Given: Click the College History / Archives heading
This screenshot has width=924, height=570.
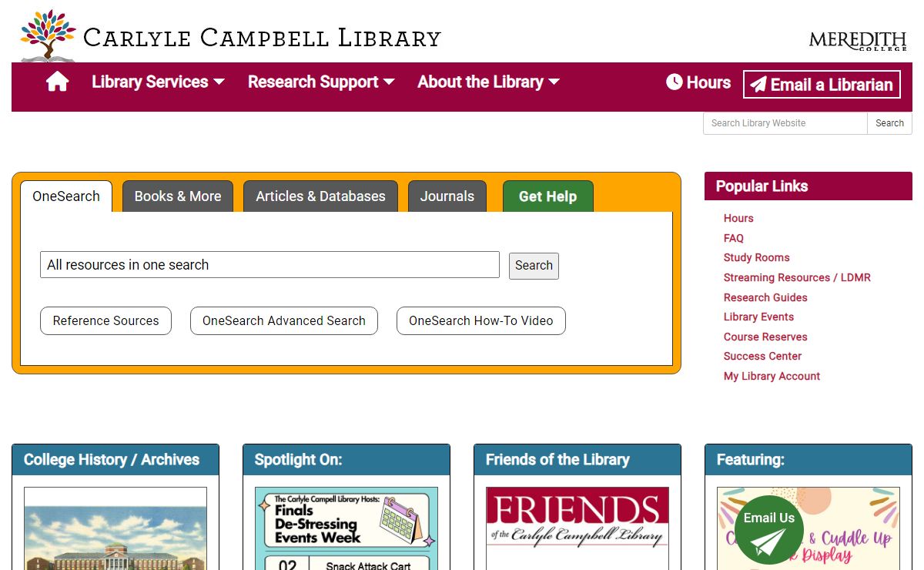Looking at the screenshot, I should (x=112, y=460).
